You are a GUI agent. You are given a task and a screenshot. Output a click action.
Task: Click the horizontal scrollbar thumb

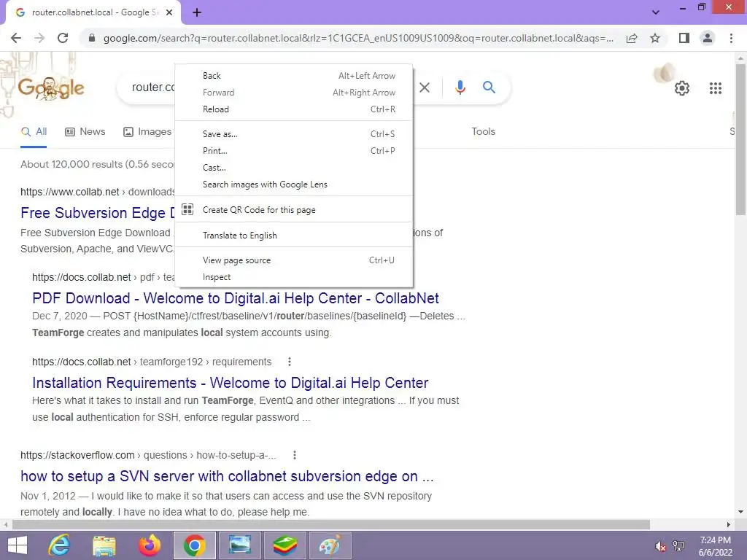331,525
